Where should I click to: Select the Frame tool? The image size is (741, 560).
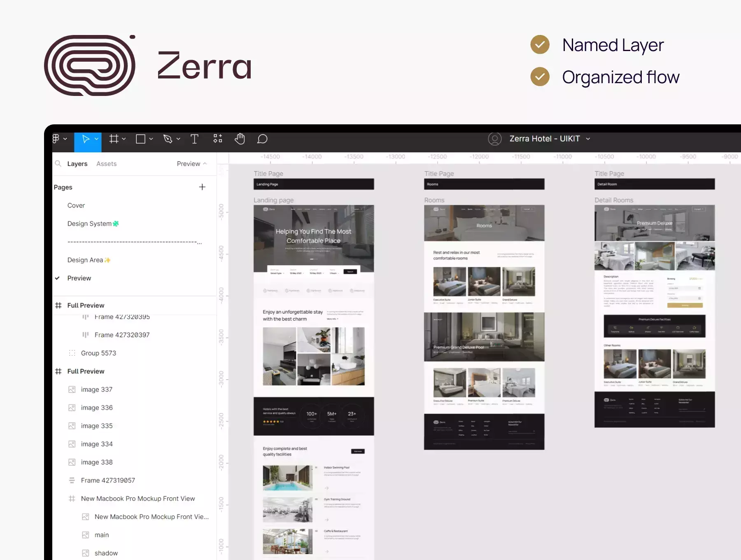tap(114, 139)
